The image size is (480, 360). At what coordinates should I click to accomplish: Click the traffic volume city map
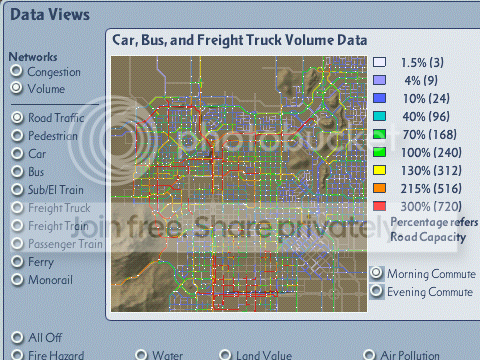(239, 184)
